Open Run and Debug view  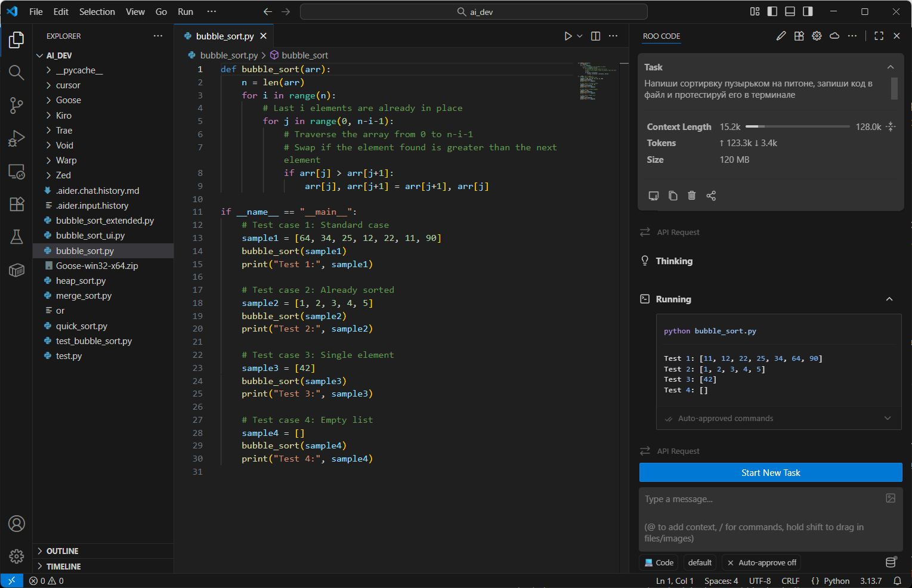[16, 138]
